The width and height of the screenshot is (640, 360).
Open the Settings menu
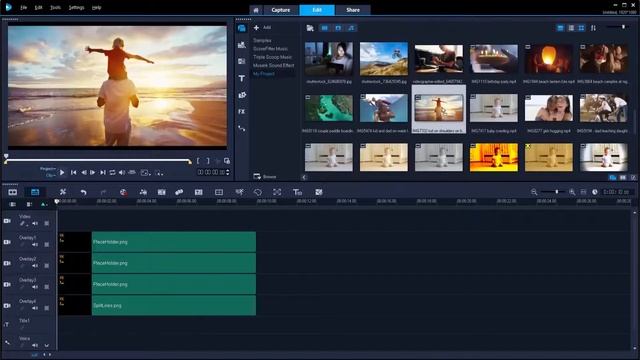click(76, 7)
